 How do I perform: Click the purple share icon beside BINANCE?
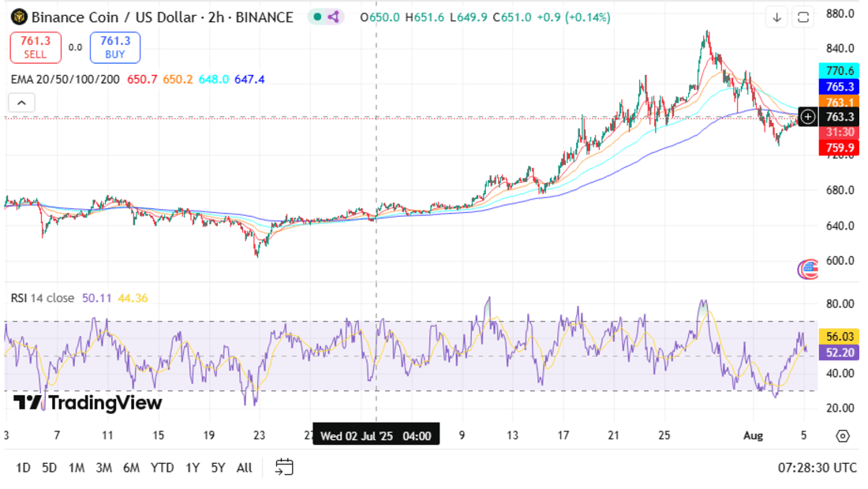[333, 17]
